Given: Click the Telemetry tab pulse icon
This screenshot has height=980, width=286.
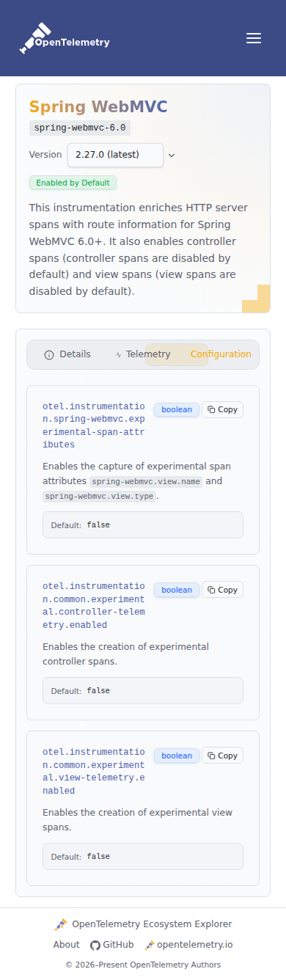Looking at the screenshot, I should (x=119, y=354).
